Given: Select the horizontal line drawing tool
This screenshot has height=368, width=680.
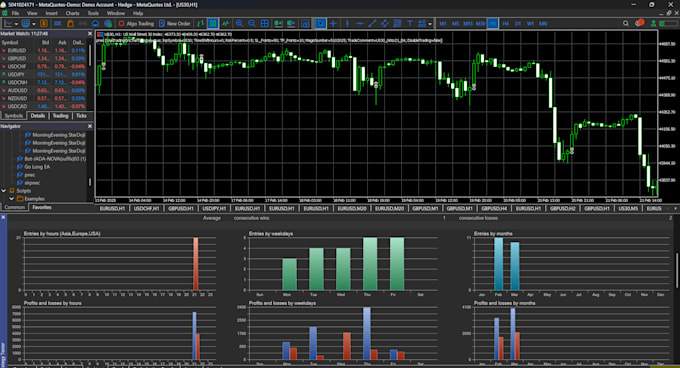Looking at the screenshot, I should pyautogui.click(x=360, y=23).
